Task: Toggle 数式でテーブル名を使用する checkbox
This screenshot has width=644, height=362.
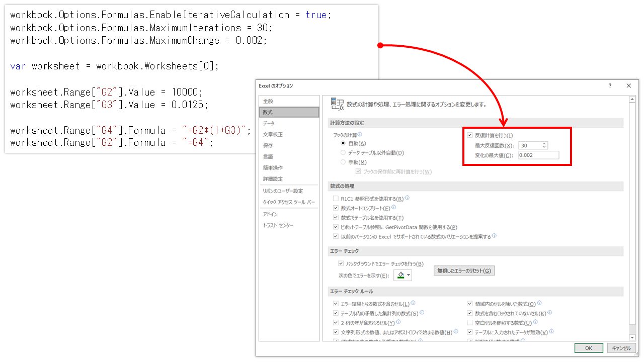Action: (336, 218)
